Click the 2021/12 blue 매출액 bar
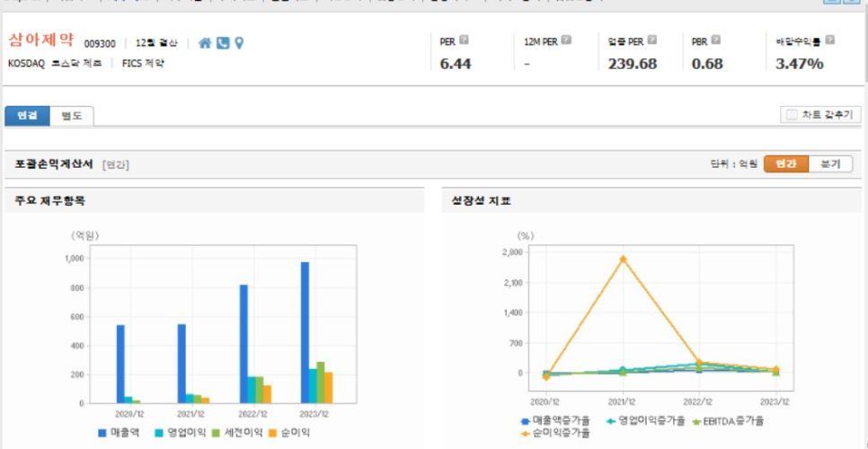Viewport: 868px width, 449px height. 182,364
